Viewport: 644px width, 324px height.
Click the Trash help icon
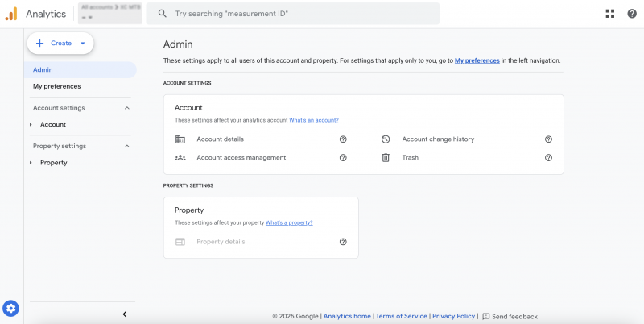[548, 158]
